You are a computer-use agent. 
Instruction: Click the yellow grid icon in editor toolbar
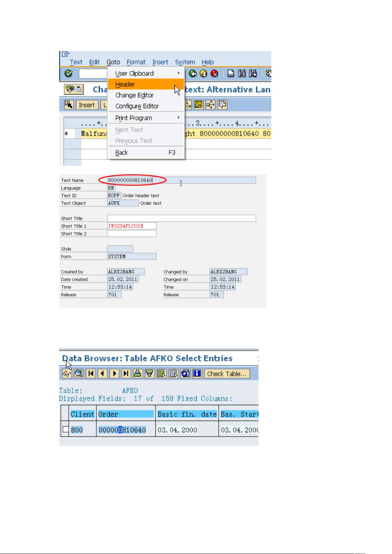[199, 105]
